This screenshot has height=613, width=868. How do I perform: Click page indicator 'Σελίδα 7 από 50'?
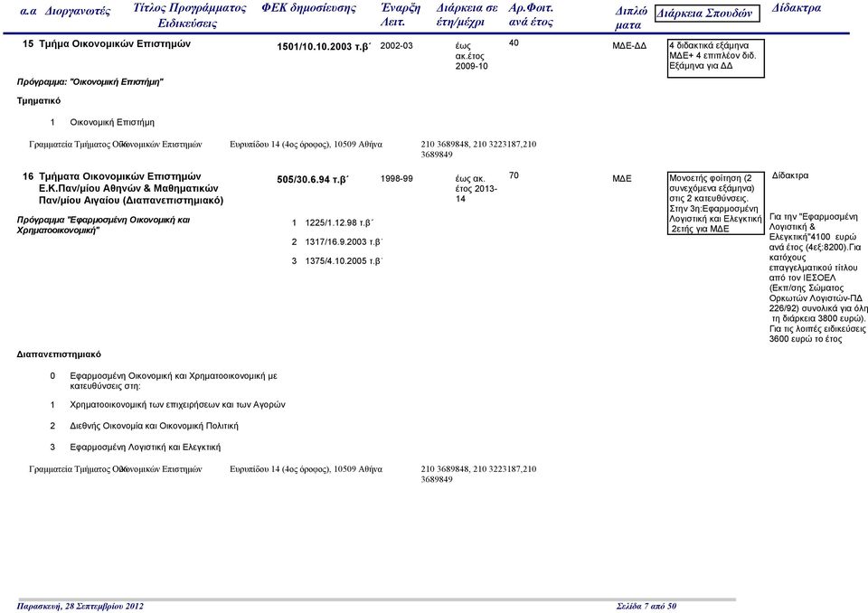point(646,607)
